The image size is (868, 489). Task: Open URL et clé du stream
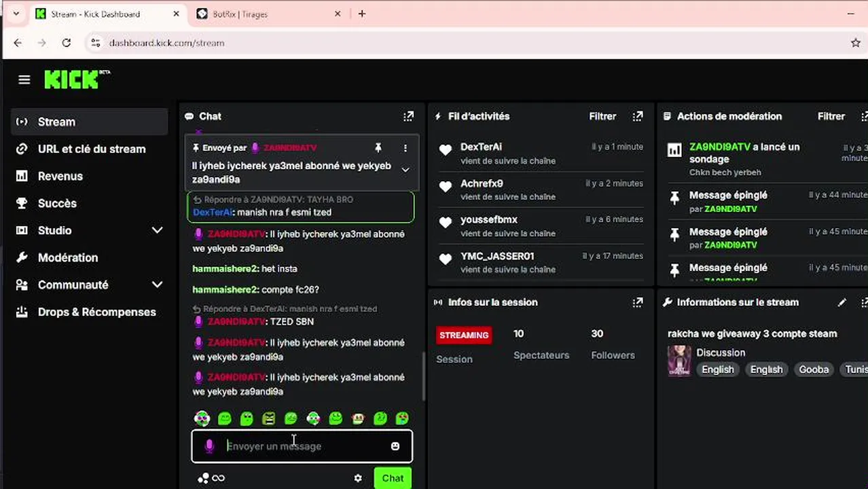(x=89, y=149)
